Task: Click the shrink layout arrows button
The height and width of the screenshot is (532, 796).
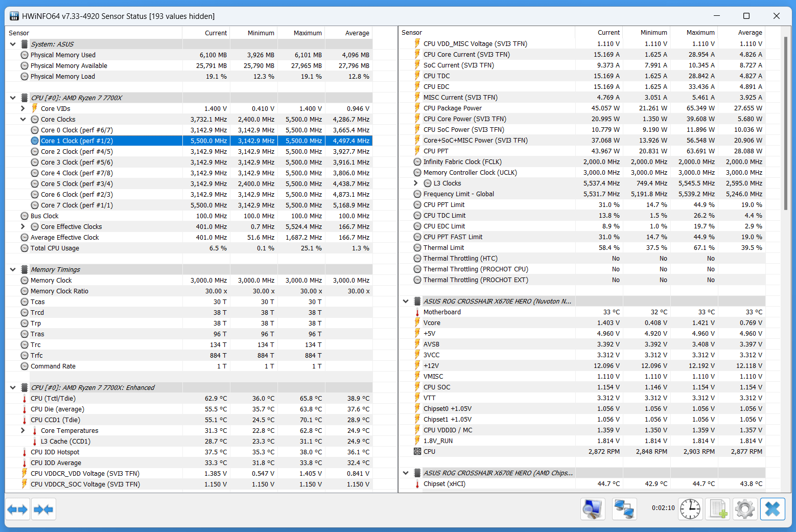Action: pyautogui.click(x=43, y=509)
